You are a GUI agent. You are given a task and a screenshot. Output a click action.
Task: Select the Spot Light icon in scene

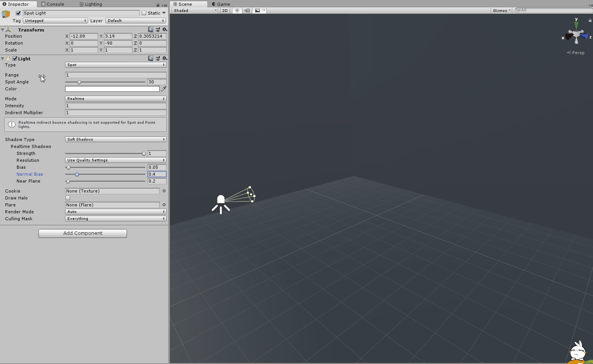(x=221, y=204)
